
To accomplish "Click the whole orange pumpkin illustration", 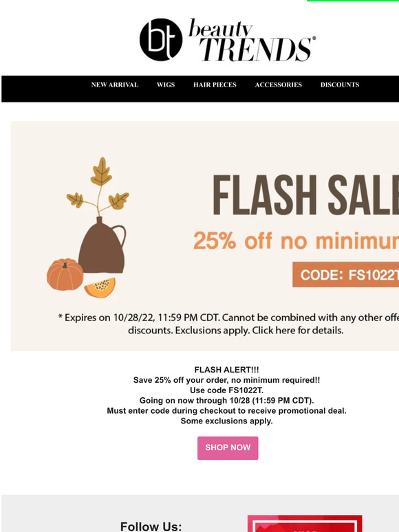I will coord(65,274).
